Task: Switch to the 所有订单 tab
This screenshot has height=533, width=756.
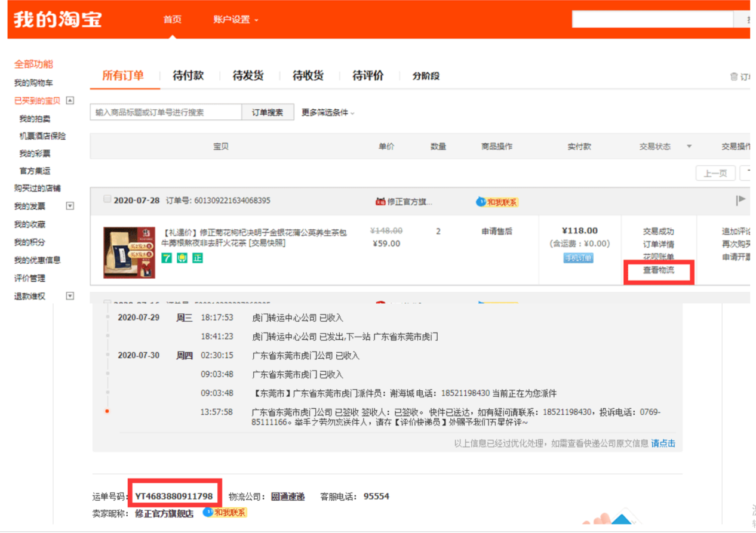Action: click(x=123, y=75)
